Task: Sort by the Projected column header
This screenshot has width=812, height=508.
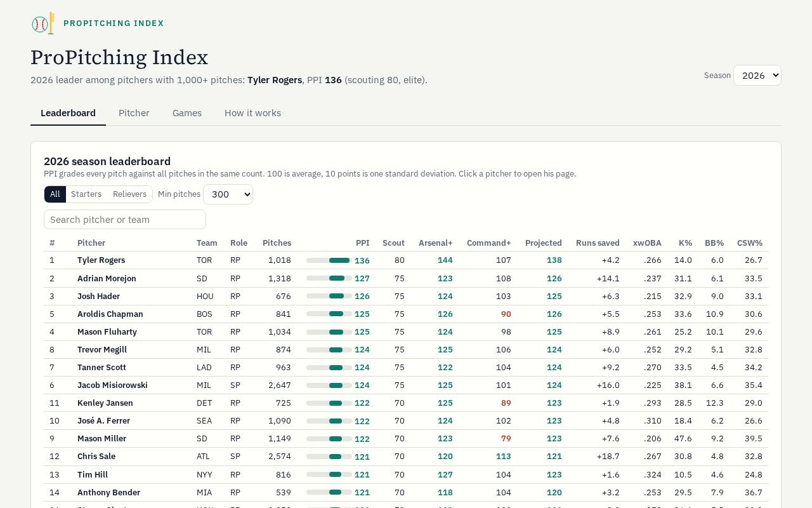Action: (x=544, y=243)
